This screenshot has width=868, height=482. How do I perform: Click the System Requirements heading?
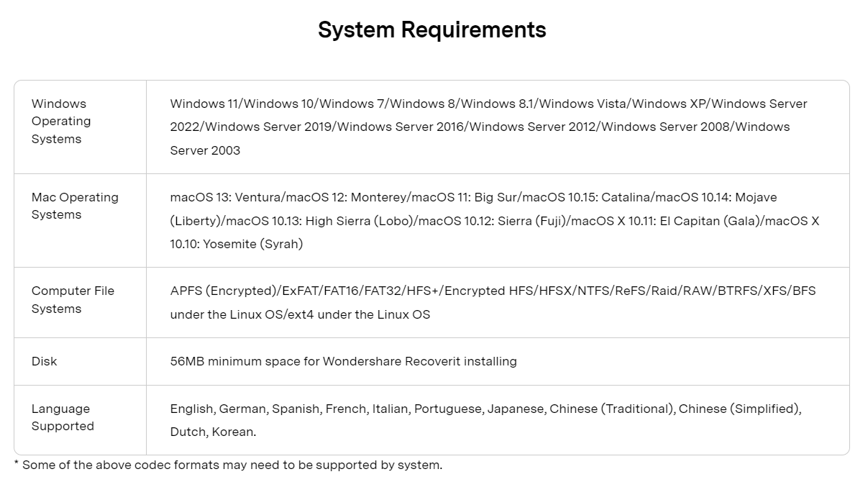[x=432, y=30]
